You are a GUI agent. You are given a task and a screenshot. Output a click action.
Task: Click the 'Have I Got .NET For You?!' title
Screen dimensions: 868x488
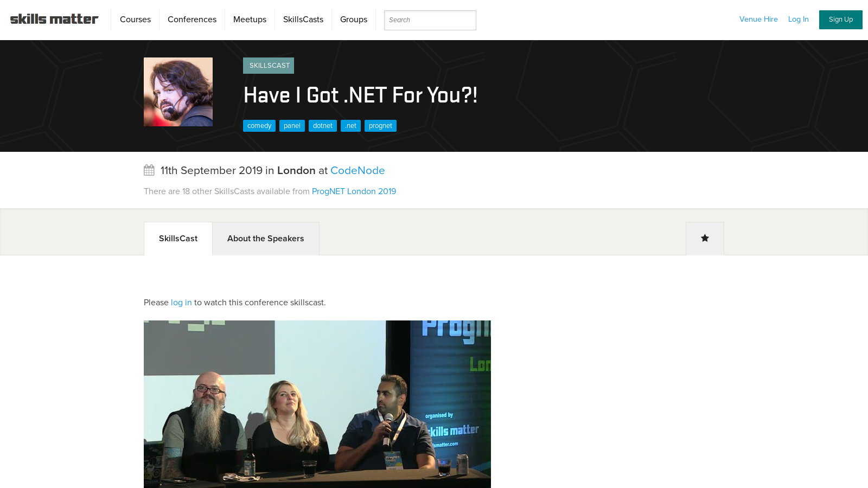point(360,95)
